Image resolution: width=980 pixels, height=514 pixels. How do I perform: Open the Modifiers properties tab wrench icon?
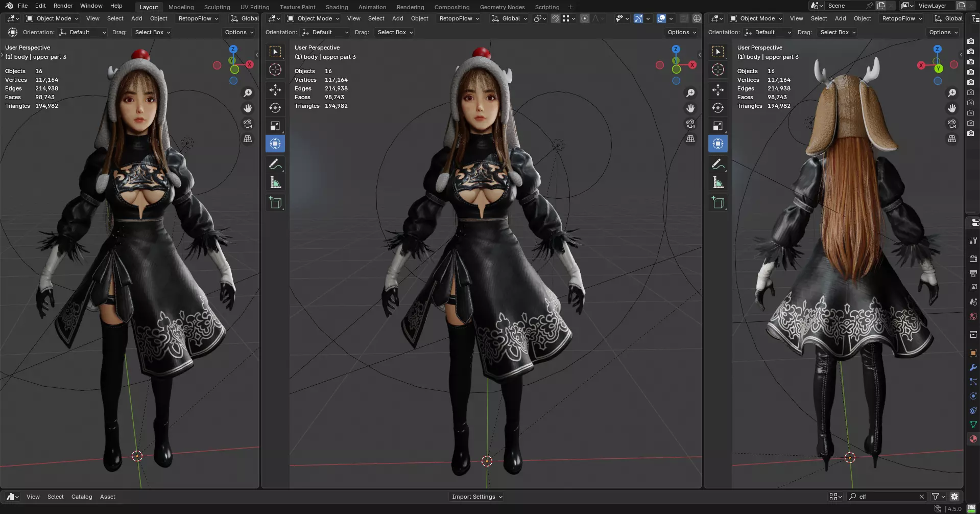point(973,367)
